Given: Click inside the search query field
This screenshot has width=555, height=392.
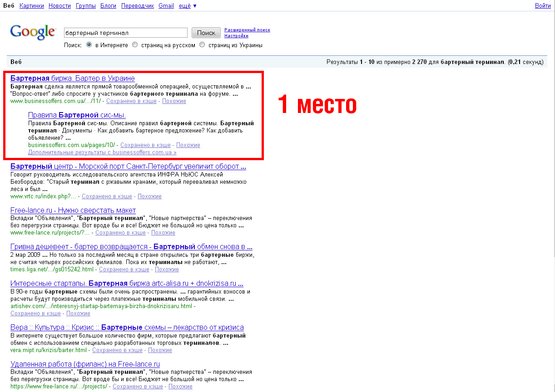Looking at the screenshot, I should 126,32.
